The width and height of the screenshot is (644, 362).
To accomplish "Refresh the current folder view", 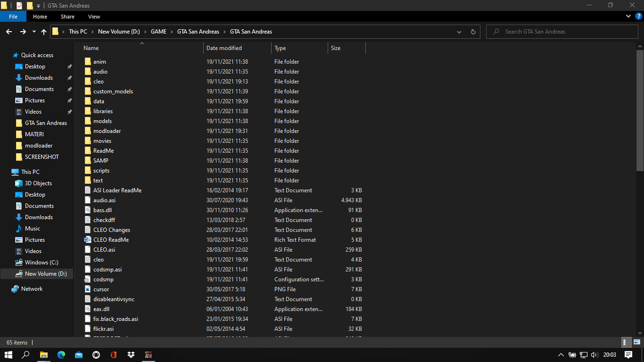I will (473, 32).
